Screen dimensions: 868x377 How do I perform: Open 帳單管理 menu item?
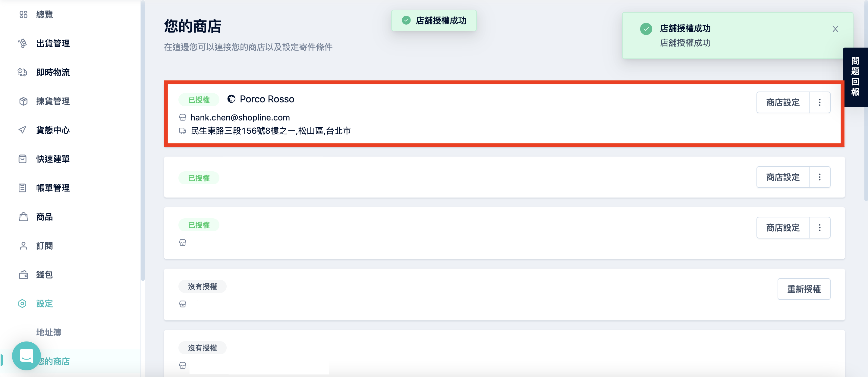(52, 188)
